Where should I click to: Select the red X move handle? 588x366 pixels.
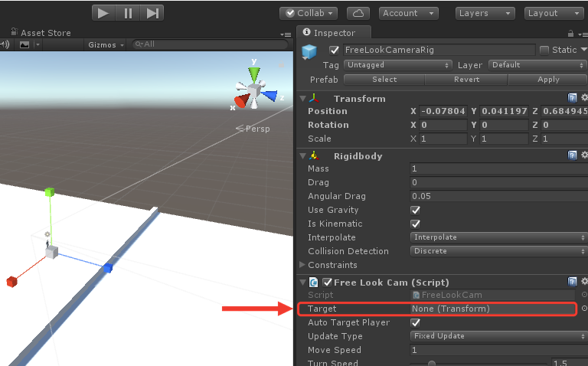pyautogui.click(x=12, y=282)
